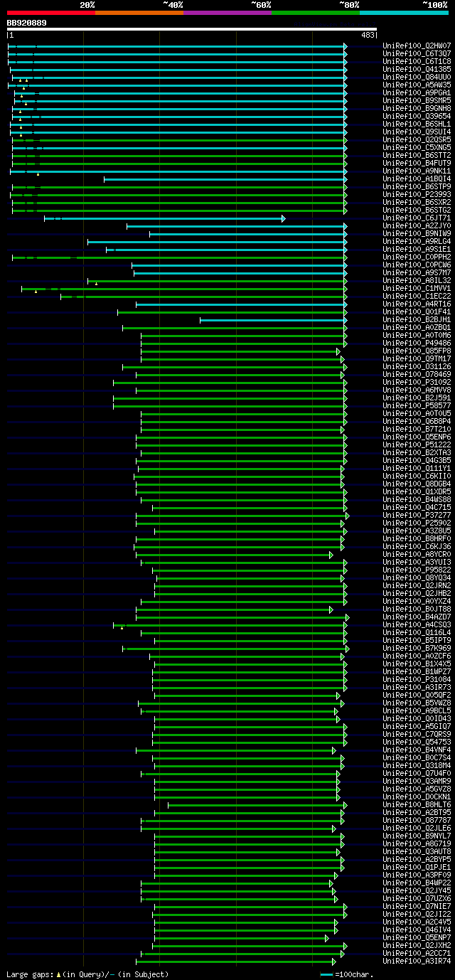This screenshot has width=455, height=980.
Task: Click the green ~80% identity legend segment
Action: (315, 12)
